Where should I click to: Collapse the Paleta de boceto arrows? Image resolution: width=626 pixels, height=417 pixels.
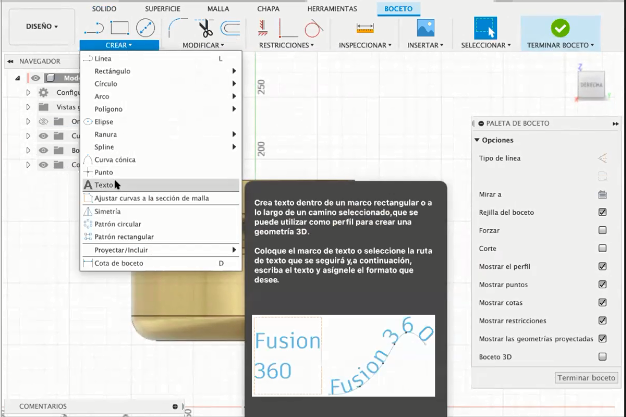(615, 124)
